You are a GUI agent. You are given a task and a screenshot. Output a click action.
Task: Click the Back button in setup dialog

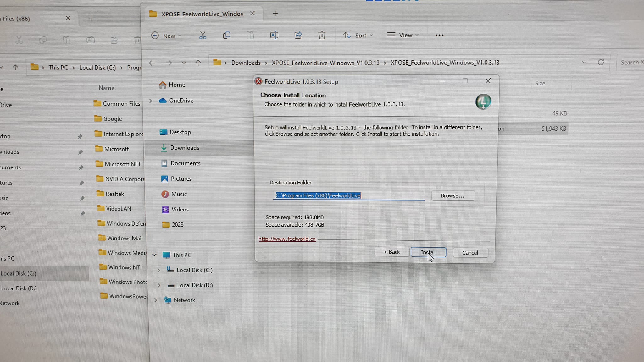pyautogui.click(x=392, y=252)
